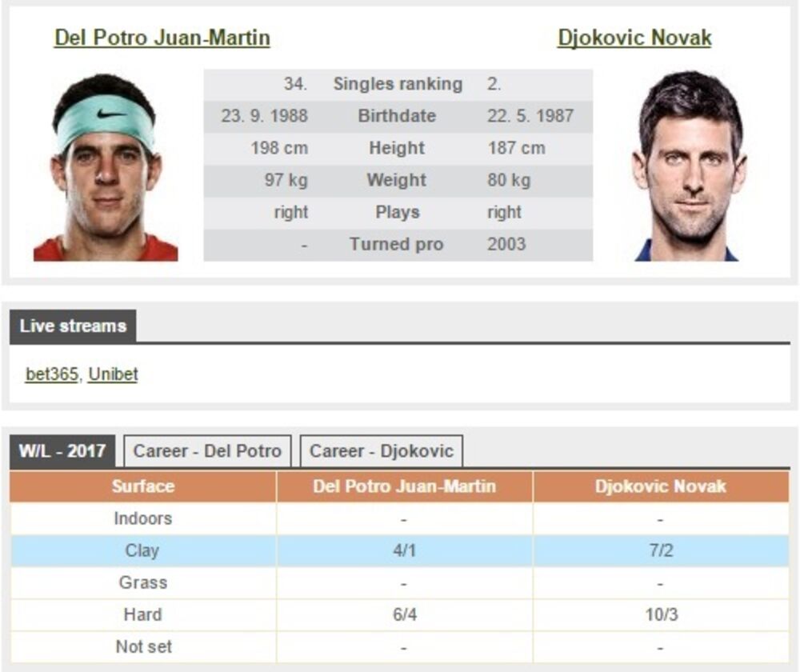Open Del Potro Juan-Martin profile link
This screenshot has width=800, height=672.
(162, 38)
